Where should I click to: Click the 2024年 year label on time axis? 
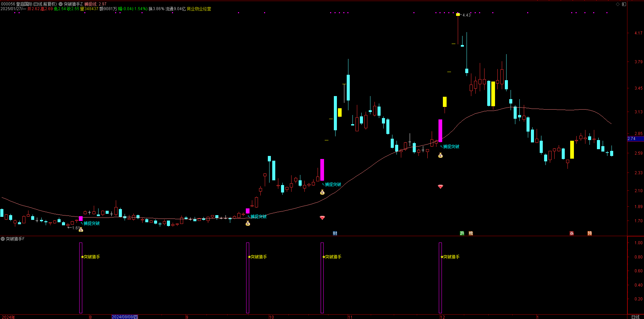(8, 317)
